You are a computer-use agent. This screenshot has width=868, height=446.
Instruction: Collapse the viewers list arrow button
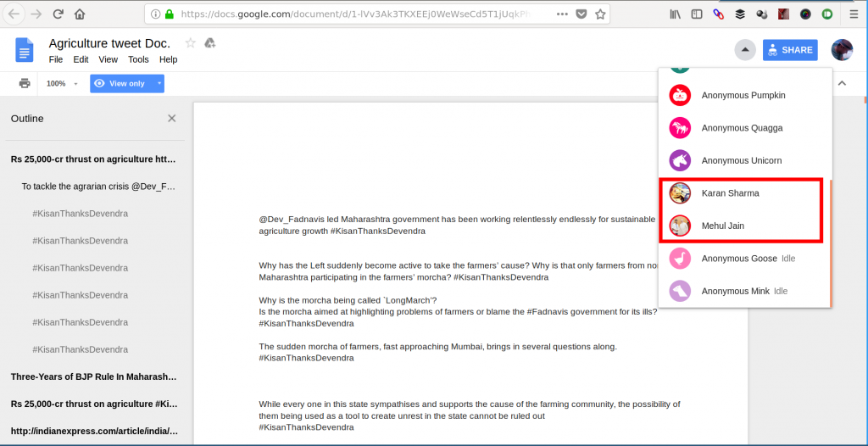tap(745, 50)
